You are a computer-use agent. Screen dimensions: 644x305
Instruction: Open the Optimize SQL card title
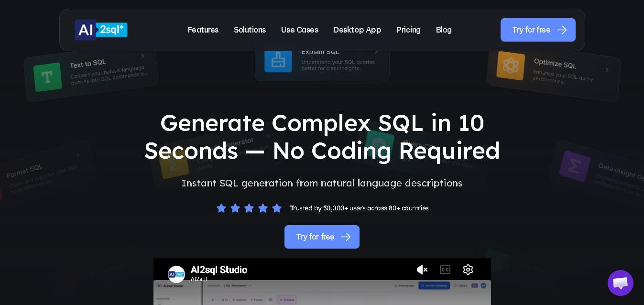[555, 64]
